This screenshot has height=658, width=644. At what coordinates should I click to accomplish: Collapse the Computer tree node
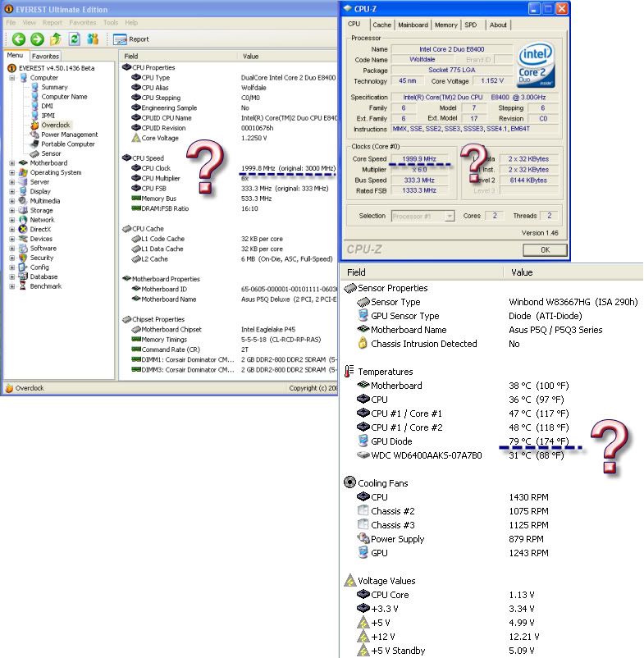click(12, 78)
